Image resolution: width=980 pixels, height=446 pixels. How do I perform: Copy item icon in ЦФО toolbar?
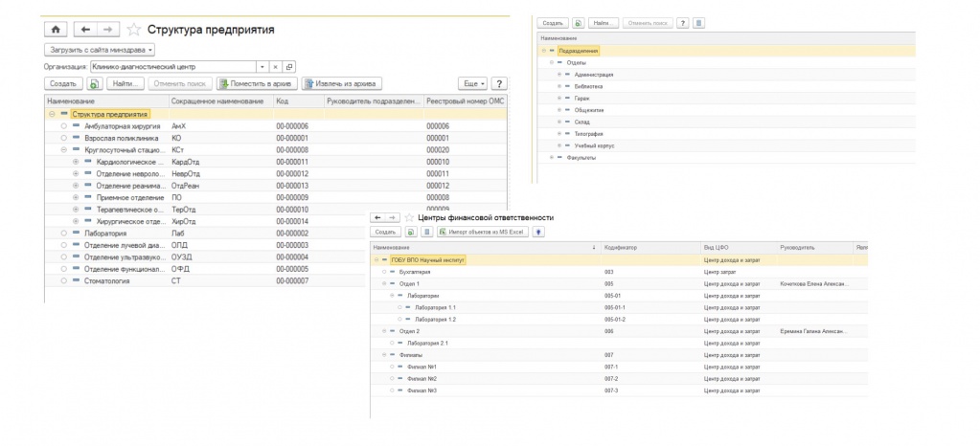(411, 232)
